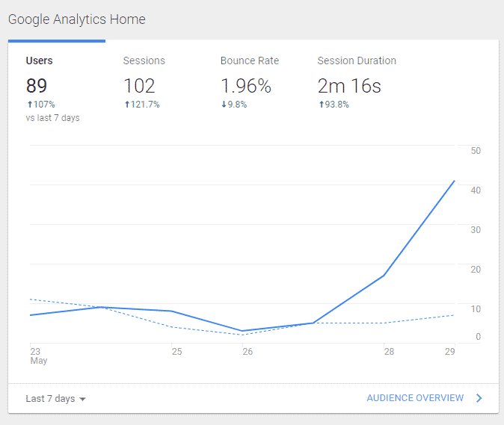Viewport: 504px width, 425px height.
Task: Click the 20 value on the y-axis
Action: (x=476, y=270)
